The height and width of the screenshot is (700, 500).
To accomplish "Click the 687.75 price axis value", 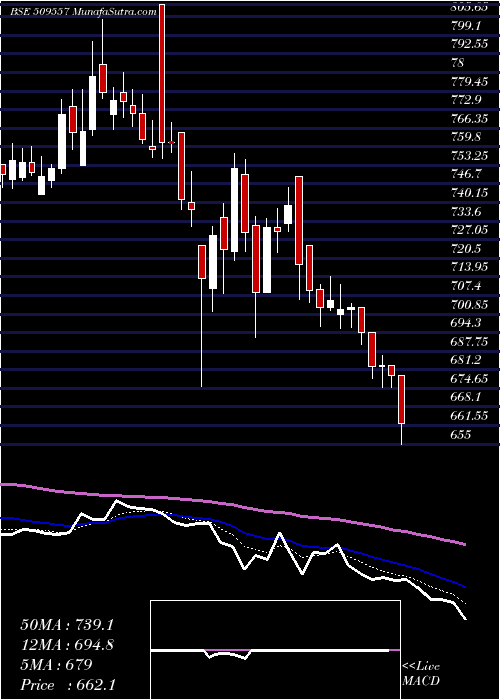I will 470,342.
